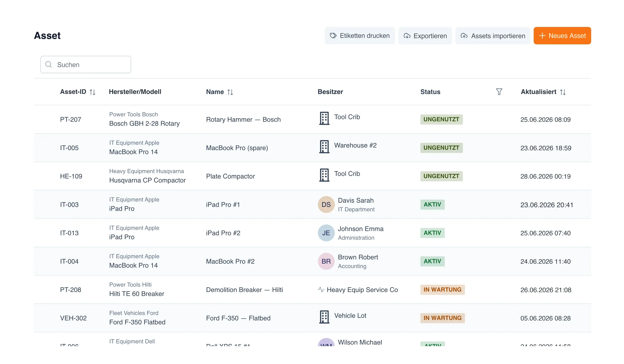Open MacBook Pro (spare) asset name
Screen dimensions: 624x364
coord(237,148)
